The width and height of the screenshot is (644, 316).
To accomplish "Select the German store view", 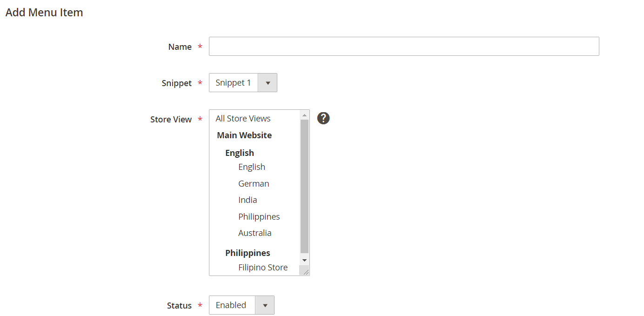I will (254, 183).
